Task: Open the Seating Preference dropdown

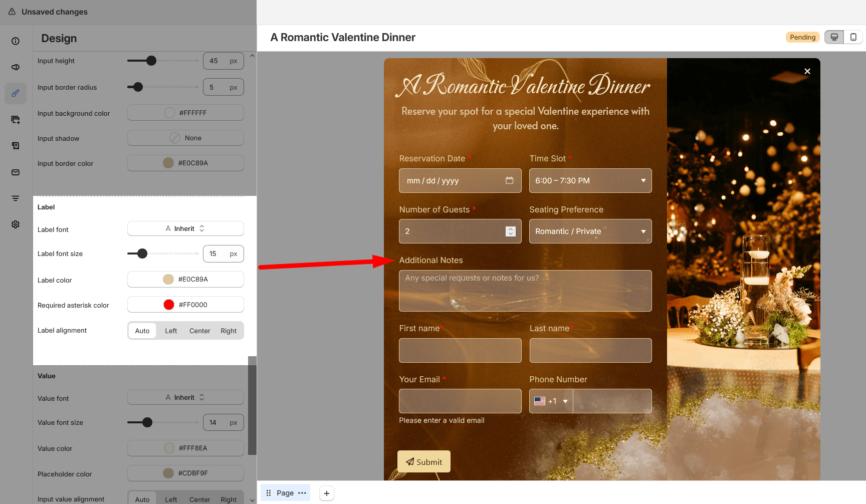Action: click(x=590, y=231)
